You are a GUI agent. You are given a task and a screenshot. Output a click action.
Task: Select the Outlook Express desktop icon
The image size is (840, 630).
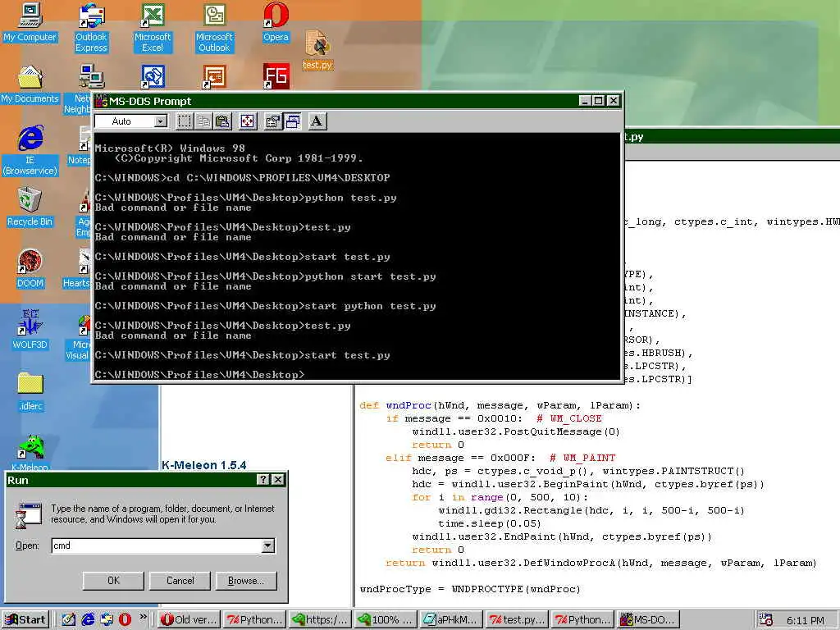(91, 28)
